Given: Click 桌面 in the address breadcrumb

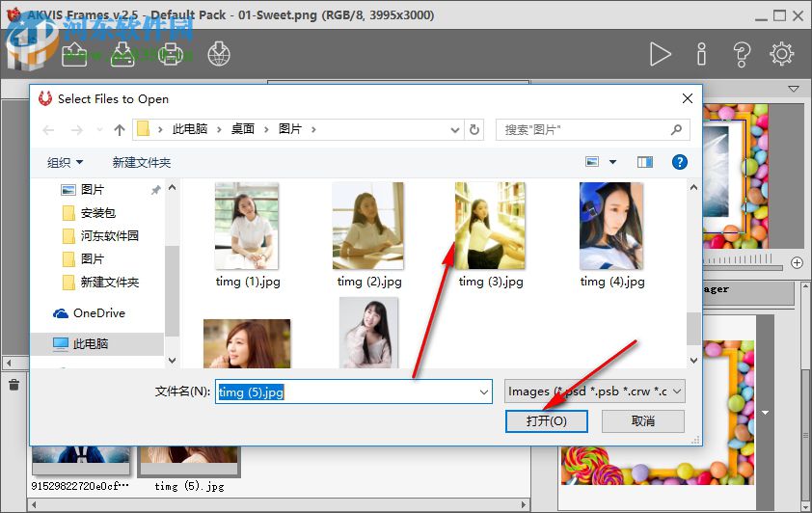Looking at the screenshot, I should (x=242, y=129).
